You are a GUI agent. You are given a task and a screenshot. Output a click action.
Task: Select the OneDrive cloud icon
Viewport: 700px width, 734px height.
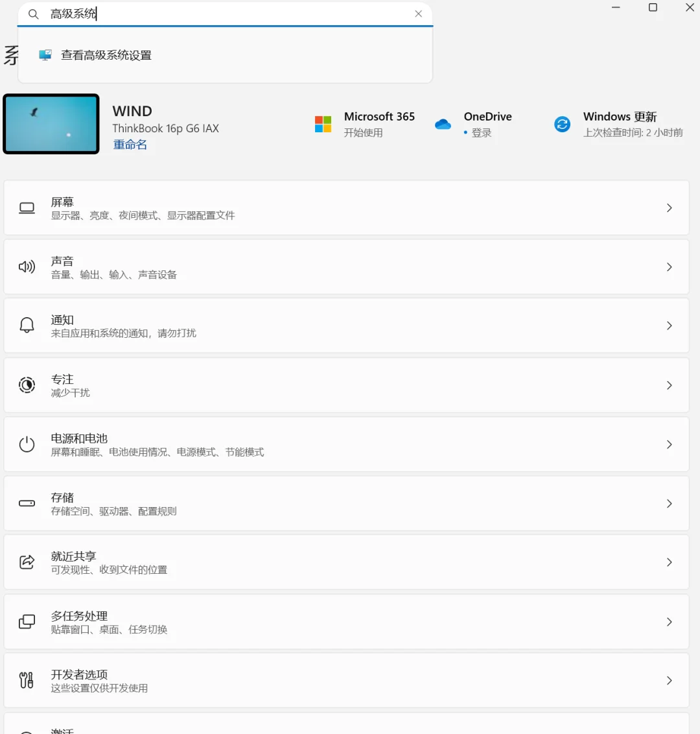[443, 124]
